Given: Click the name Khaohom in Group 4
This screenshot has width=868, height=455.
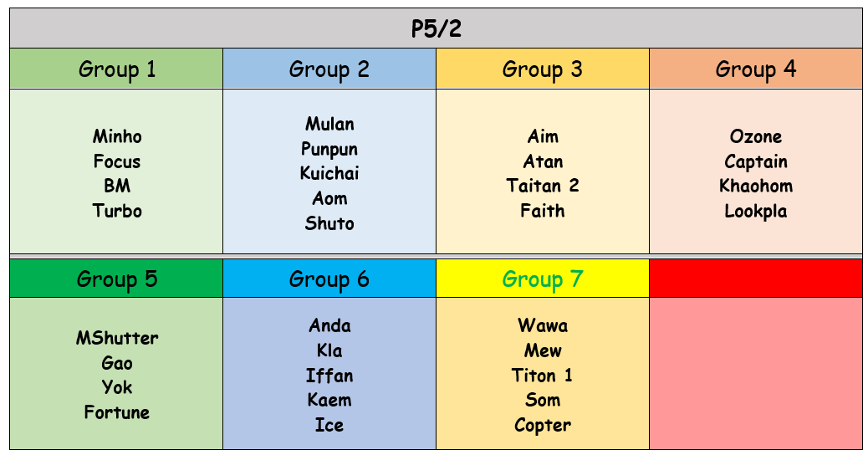Looking at the screenshot, I should (x=756, y=186).
